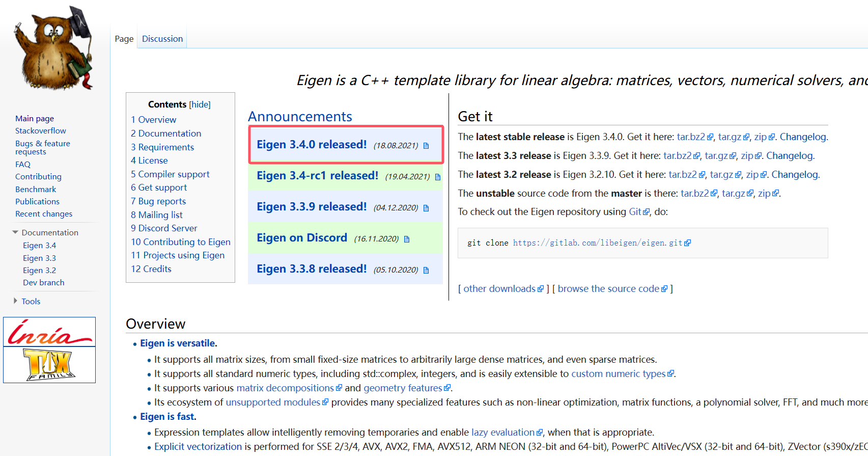Jump to 9 Discord Server in contents
Image resolution: width=868 pixels, height=456 pixels.
pyautogui.click(x=164, y=228)
